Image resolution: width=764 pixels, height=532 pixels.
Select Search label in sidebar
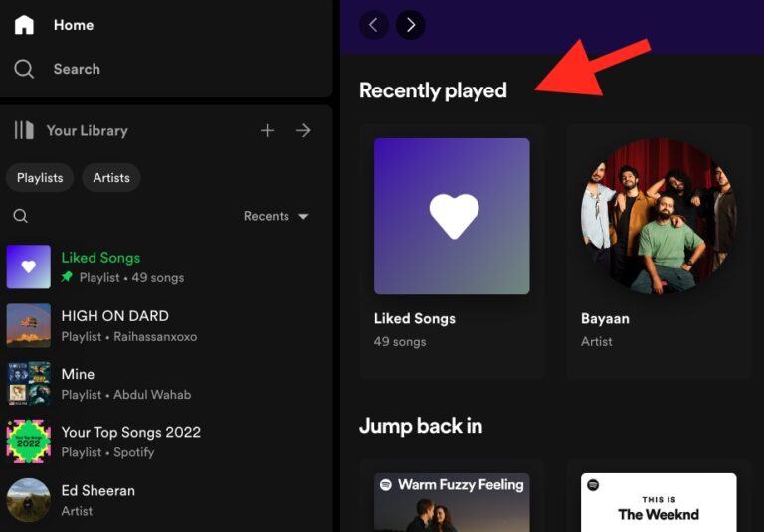(77, 69)
